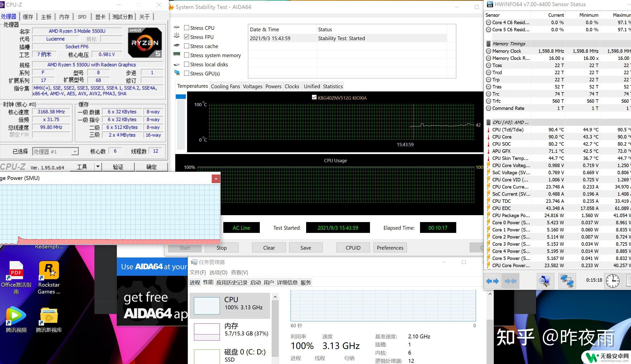Toggle Stress system memory option
The width and height of the screenshot is (631, 364).
(186, 55)
